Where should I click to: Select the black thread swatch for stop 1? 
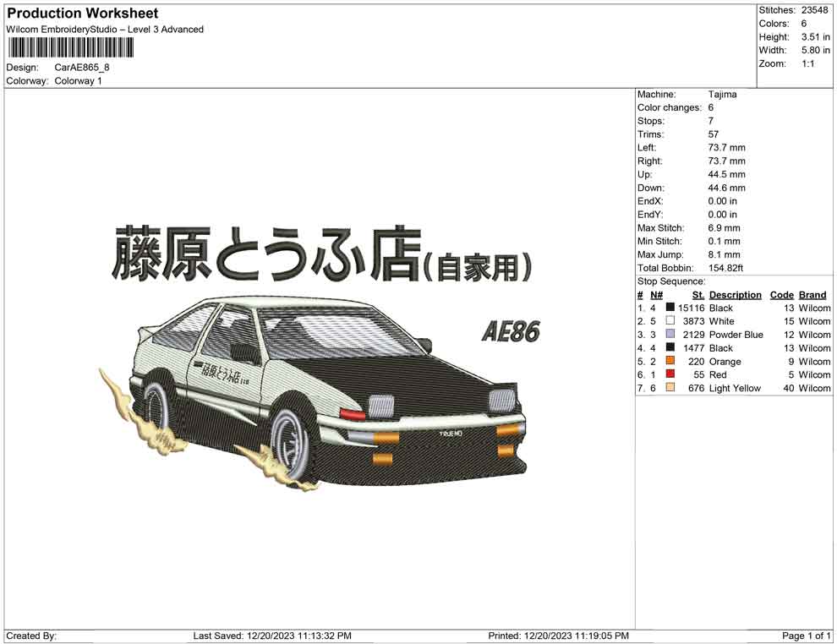click(669, 308)
